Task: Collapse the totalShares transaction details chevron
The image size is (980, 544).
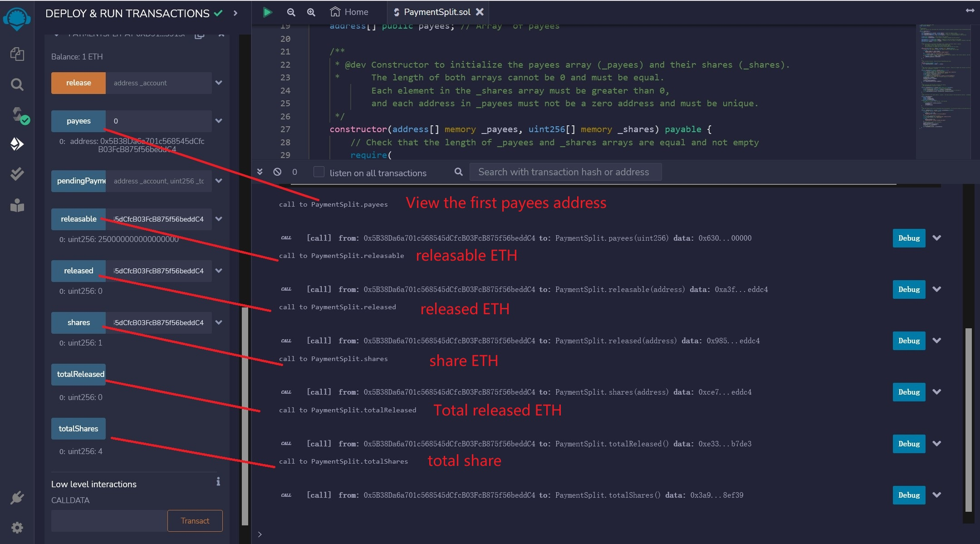Action: [x=936, y=495]
